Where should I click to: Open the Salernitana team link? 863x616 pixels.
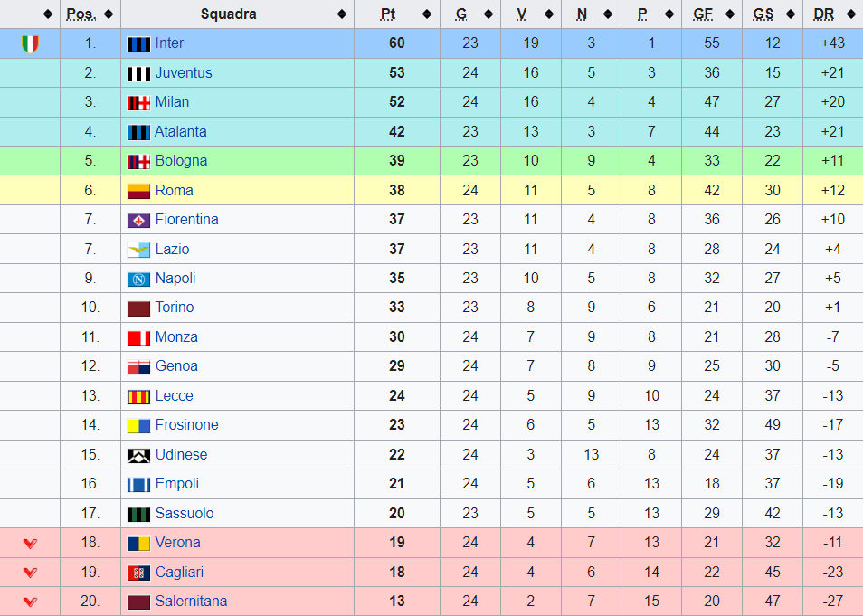click(x=191, y=602)
